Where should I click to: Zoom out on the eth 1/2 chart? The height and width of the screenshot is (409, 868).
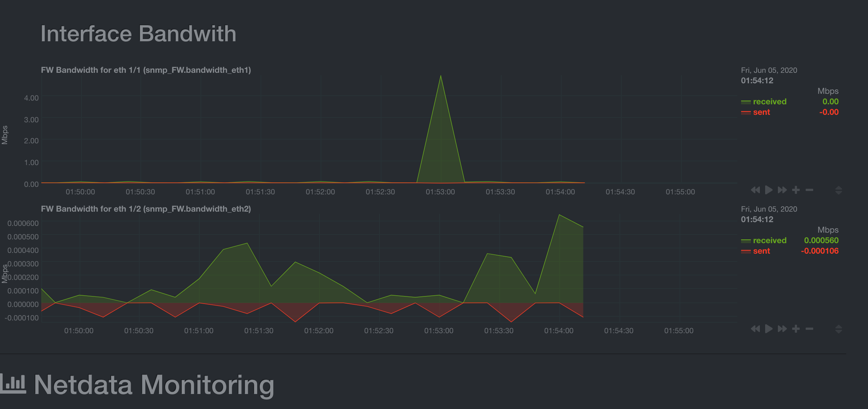[x=809, y=329]
